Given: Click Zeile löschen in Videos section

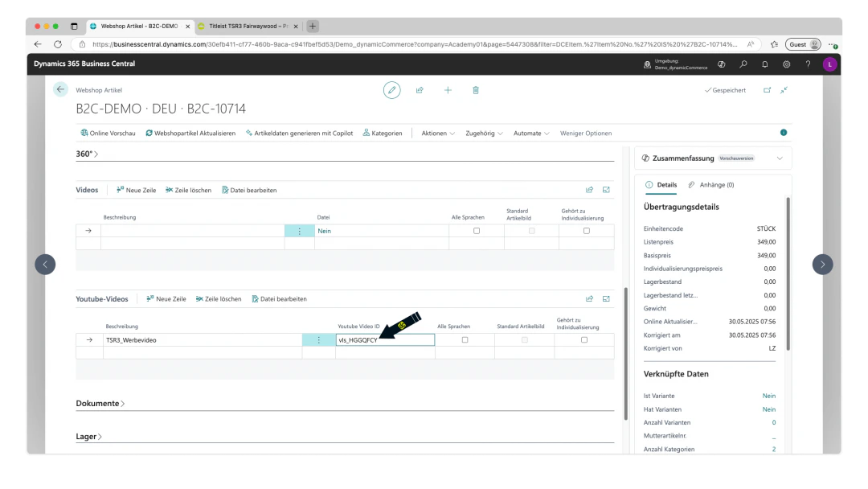Looking at the screenshot, I should (188, 190).
